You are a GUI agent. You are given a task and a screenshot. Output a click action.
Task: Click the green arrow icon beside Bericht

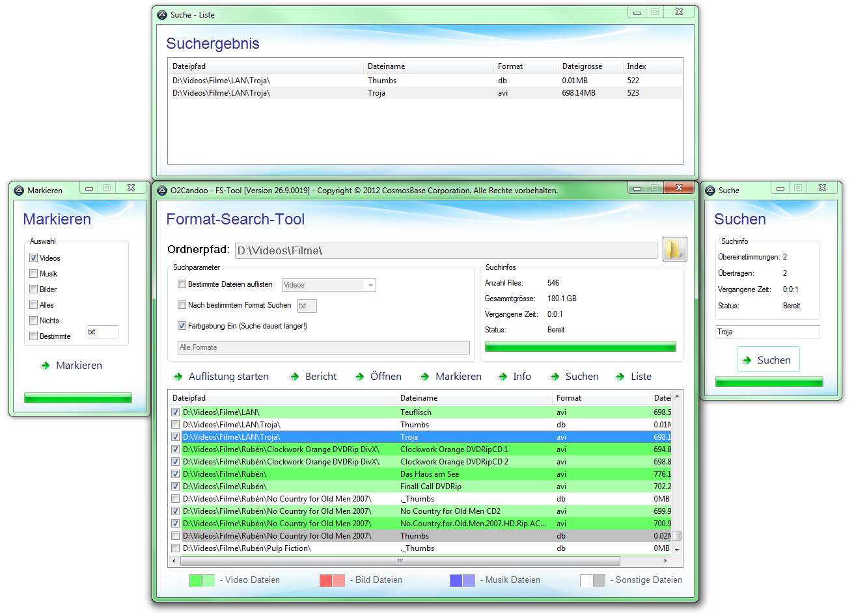tap(295, 377)
